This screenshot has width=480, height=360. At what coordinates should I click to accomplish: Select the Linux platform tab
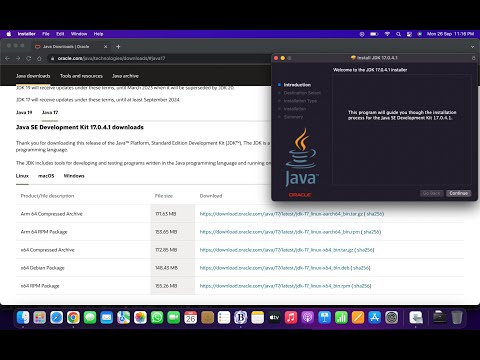click(x=22, y=176)
